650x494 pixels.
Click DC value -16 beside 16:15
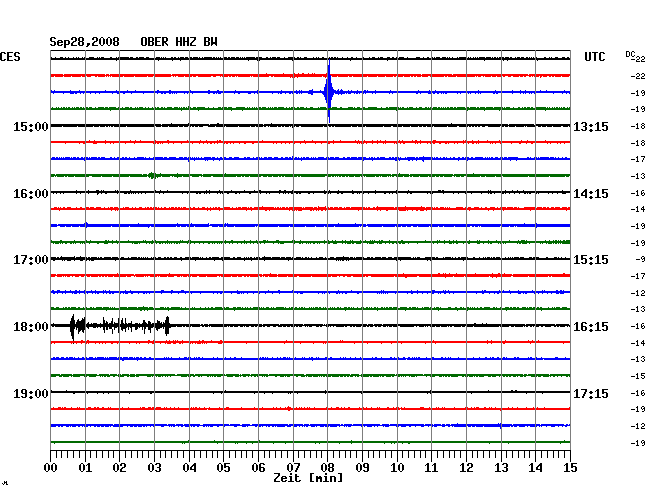click(x=638, y=326)
